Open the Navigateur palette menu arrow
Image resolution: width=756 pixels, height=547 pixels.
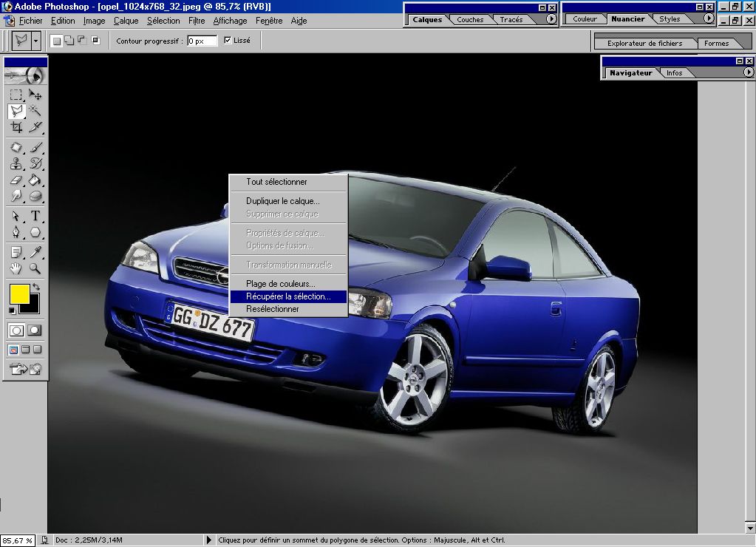(x=748, y=72)
